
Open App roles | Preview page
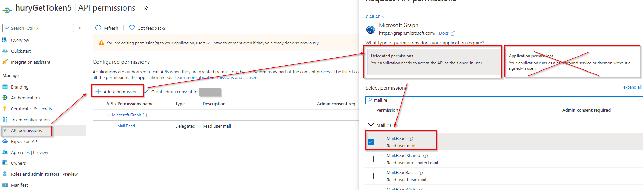point(29,152)
